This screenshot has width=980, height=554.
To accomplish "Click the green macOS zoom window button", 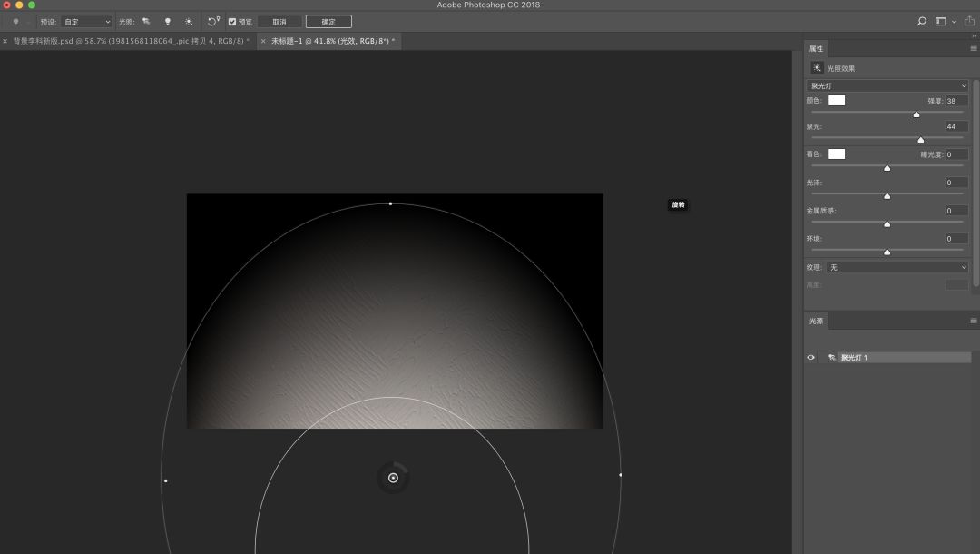I will pyautogui.click(x=32, y=5).
